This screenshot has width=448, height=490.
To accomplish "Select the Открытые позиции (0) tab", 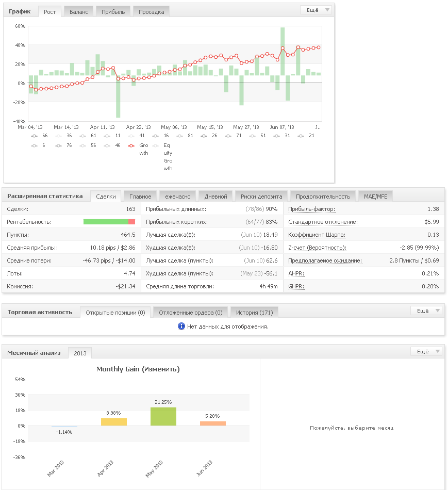I will point(115,313).
